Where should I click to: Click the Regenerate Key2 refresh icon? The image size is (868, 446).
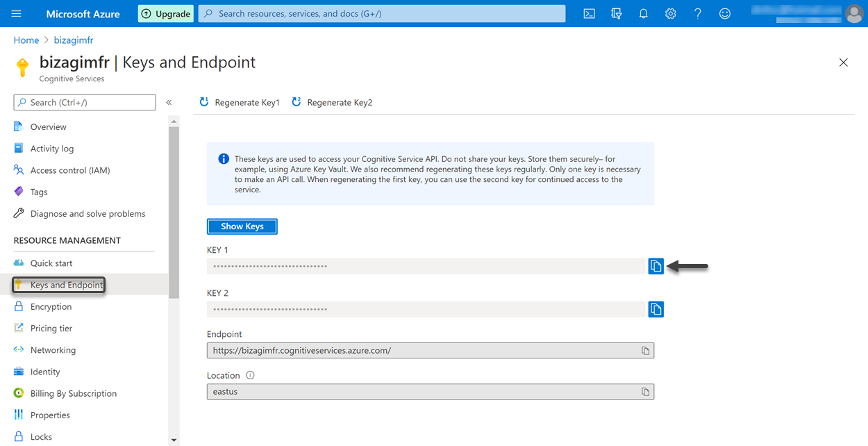297,102
